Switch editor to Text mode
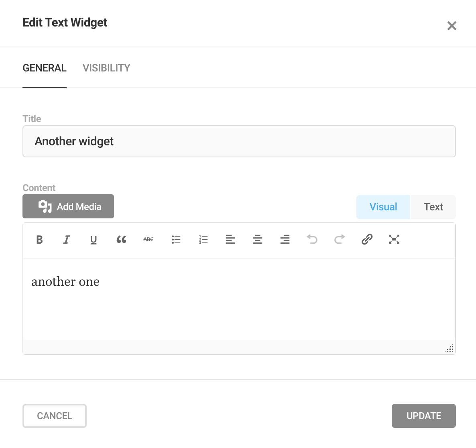Screen dimensions: 476x448 pyautogui.click(x=433, y=207)
